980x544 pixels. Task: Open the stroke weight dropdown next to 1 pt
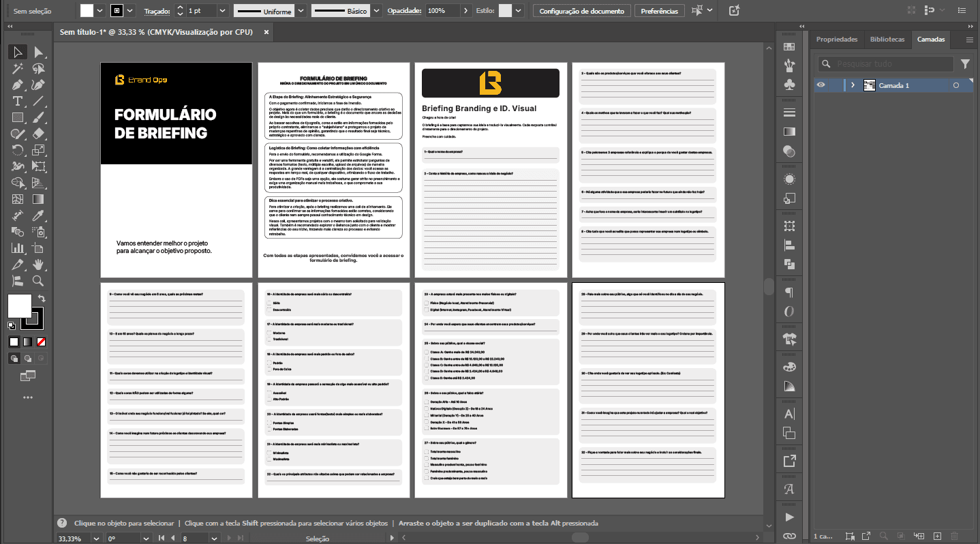[223, 11]
